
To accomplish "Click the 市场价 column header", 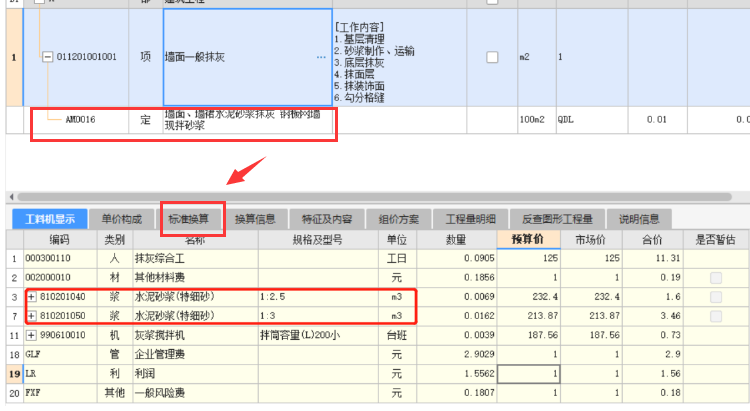I will coord(590,240).
